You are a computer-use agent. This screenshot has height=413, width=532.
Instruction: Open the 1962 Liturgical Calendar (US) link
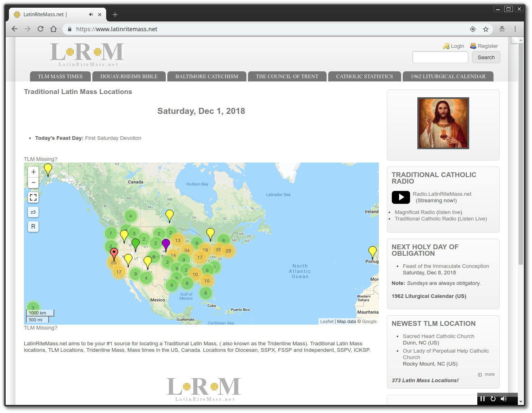point(429,296)
